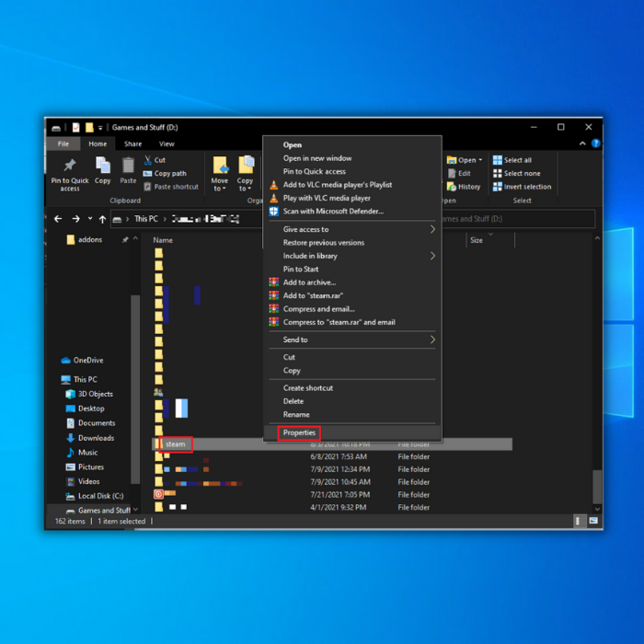Choose Scan with Microsoft Defender
Viewport: 644px width, 644px height.
point(352,211)
